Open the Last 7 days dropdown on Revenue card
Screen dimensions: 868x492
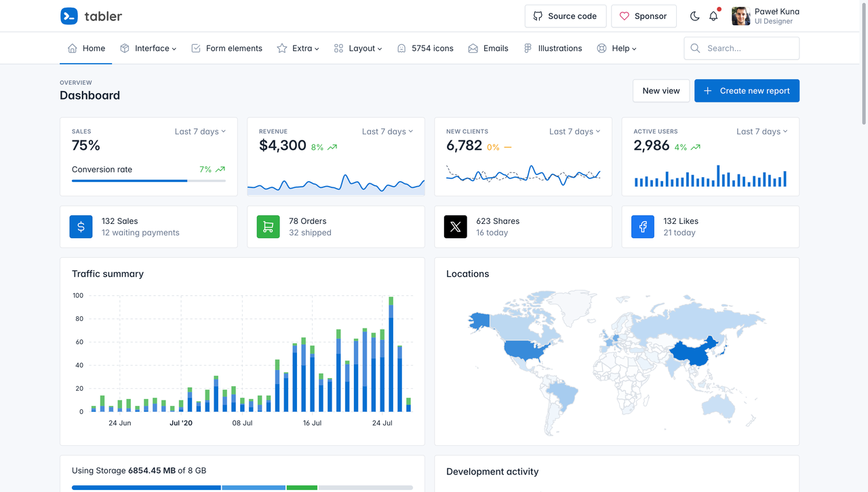pos(387,131)
